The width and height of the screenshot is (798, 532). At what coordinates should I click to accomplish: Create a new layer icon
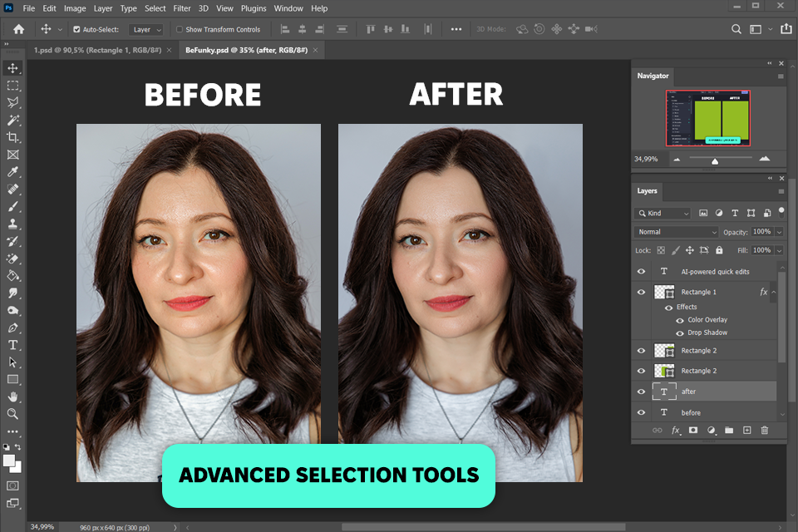tap(747, 431)
